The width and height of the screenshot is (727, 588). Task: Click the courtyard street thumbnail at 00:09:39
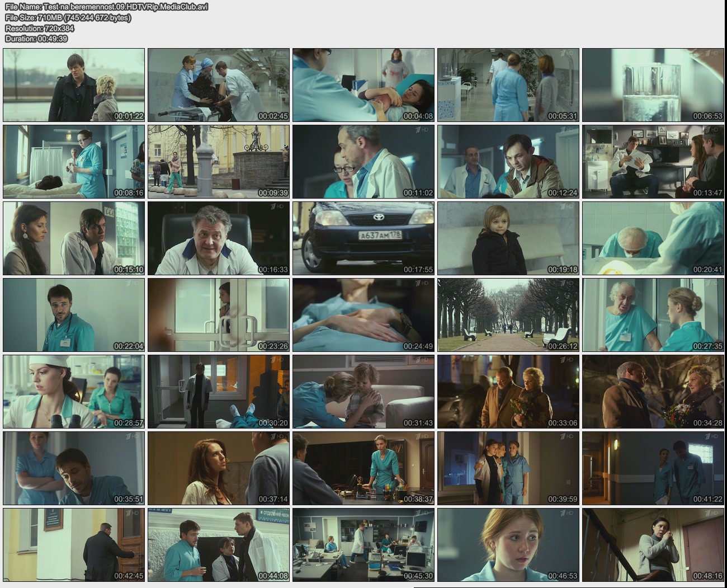219,162
